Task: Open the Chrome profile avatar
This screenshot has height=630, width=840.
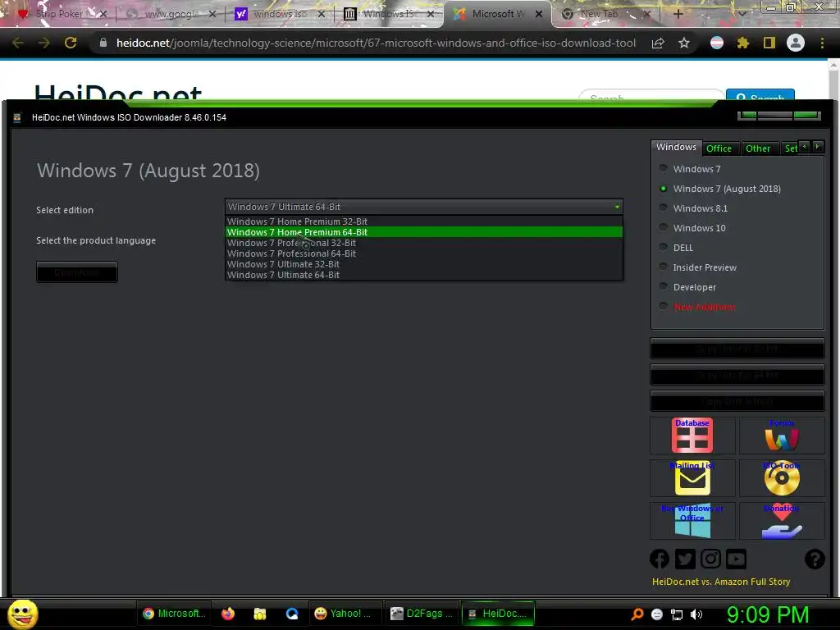Action: (796, 43)
